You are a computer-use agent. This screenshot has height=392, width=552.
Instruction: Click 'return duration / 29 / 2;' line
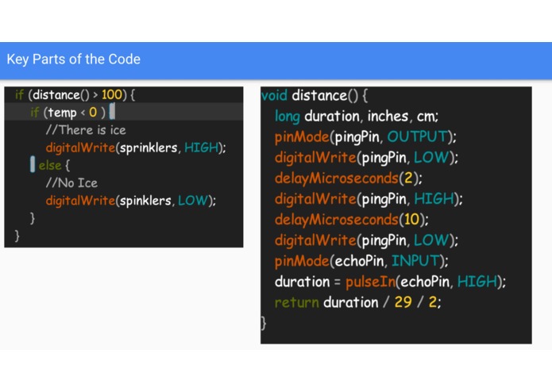(x=357, y=302)
